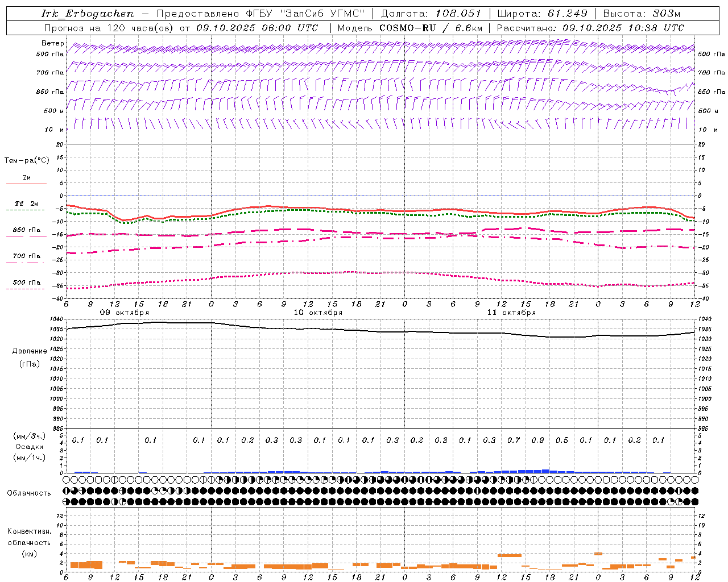Select the latitude value 61.249
Image resolution: width=728 pixels, height=582 pixels.
567,14
